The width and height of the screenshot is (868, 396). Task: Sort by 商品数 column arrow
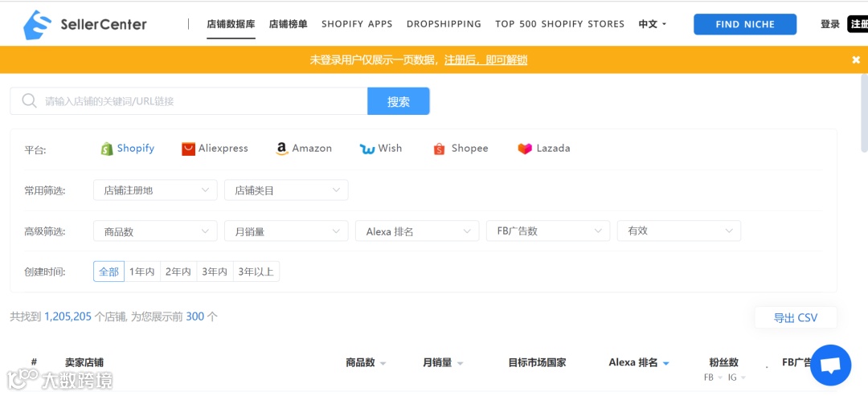383,363
